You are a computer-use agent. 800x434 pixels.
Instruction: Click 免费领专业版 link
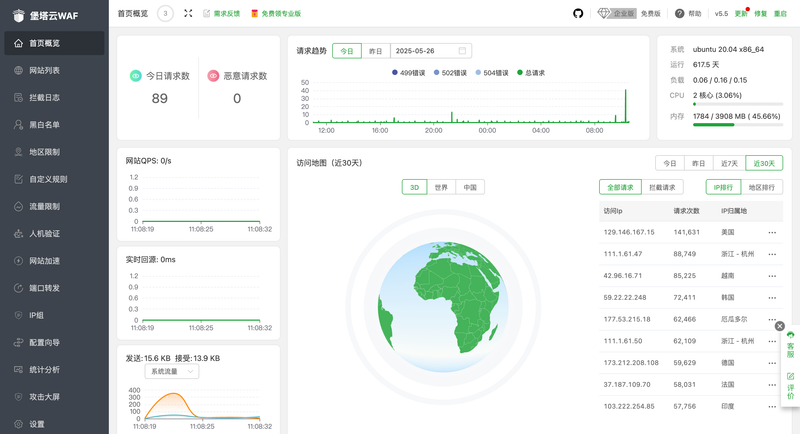point(276,14)
